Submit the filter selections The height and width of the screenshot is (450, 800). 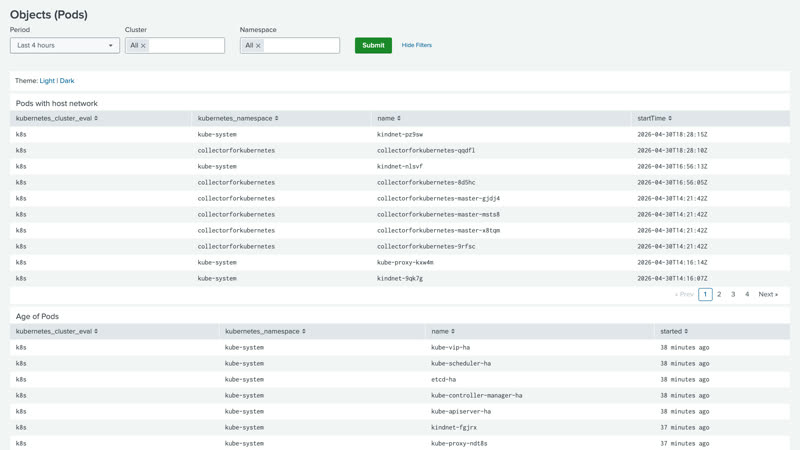[x=373, y=45]
